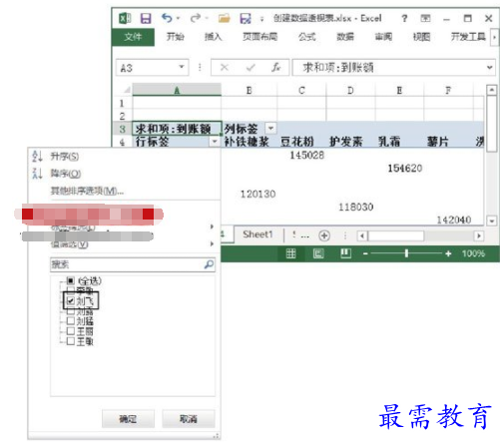The width and height of the screenshot is (500, 448).
Task: Click the select-all corner of the worksheet
Action: coord(127,90)
